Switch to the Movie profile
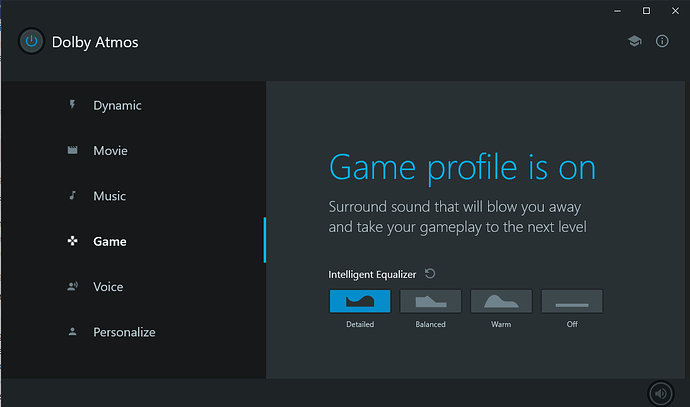The height and width of the screenshot is (407, 690). [110, 151]
